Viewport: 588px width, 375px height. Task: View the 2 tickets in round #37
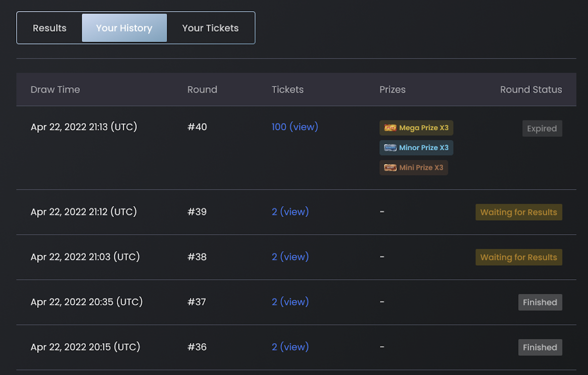coord(290,302)
